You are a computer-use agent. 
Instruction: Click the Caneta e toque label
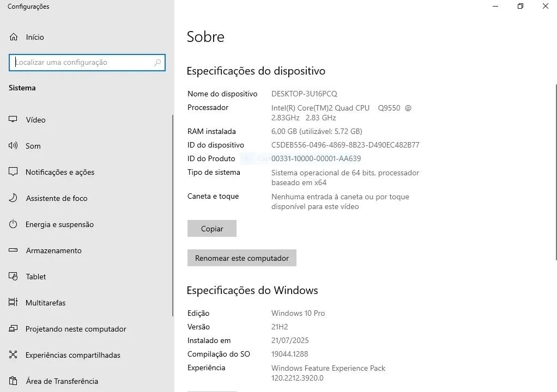(x=213, y=196)
